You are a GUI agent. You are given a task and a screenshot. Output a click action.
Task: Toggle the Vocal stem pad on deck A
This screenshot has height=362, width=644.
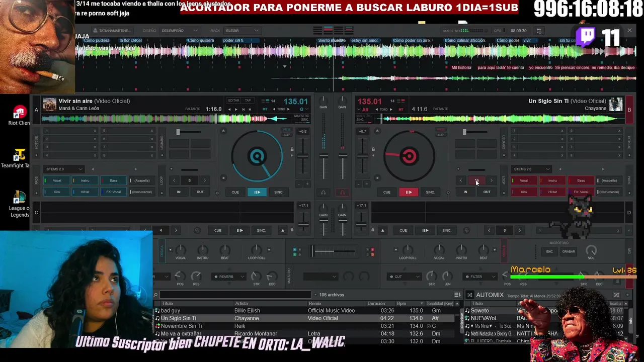(57, 180)
